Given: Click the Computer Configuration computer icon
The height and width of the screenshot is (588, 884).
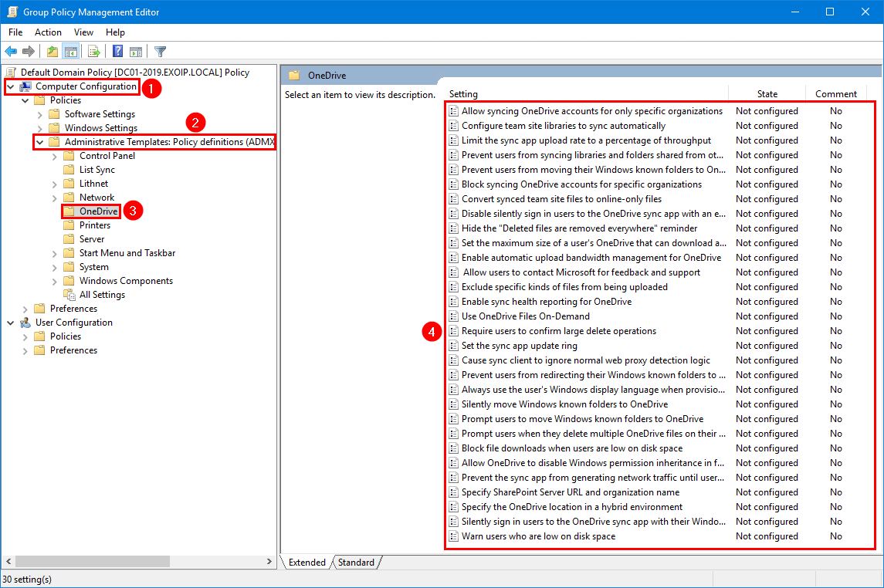Looking at the screenshot, I should 25,86.
